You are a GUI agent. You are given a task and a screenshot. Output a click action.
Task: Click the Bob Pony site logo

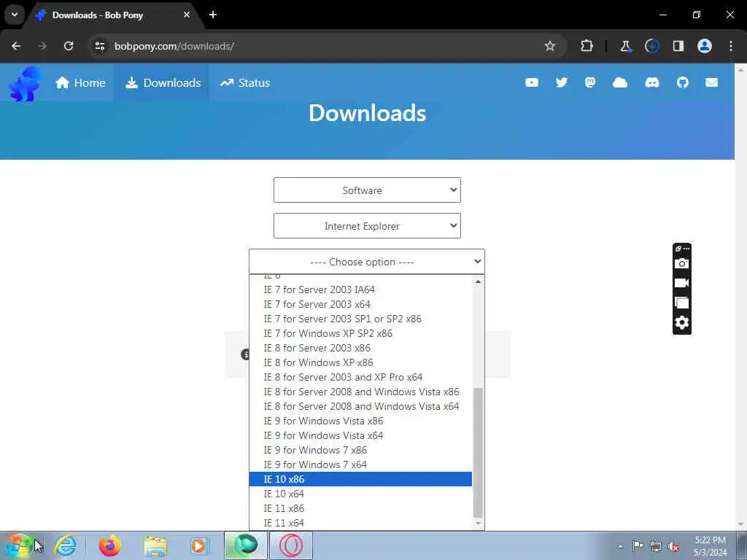(x=25, y=84)
